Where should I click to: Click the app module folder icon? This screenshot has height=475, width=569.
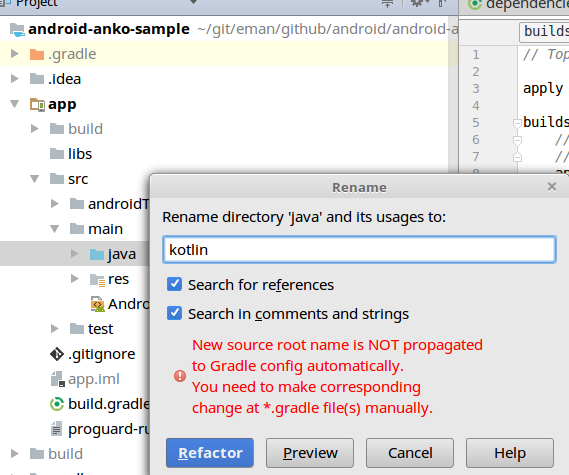tap(37, 105)
